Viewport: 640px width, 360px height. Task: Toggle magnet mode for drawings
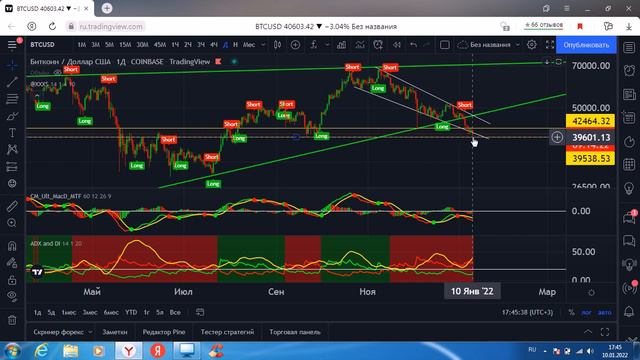[x=12, y=246]
